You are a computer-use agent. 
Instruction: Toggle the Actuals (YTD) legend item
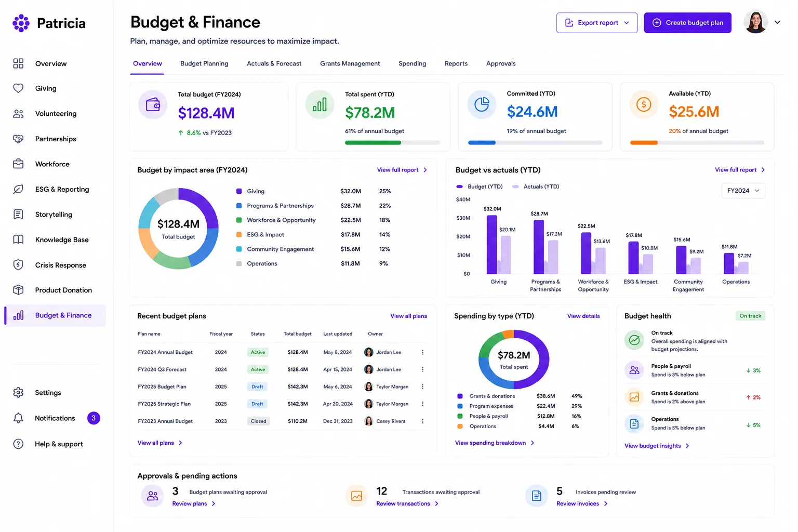pyautogui.click(x=536, y=187)
